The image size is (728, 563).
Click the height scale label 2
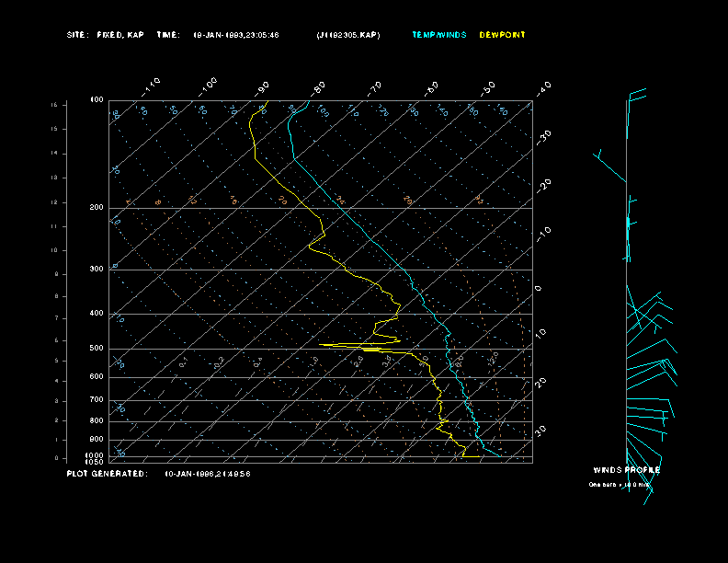pos(57,420)
